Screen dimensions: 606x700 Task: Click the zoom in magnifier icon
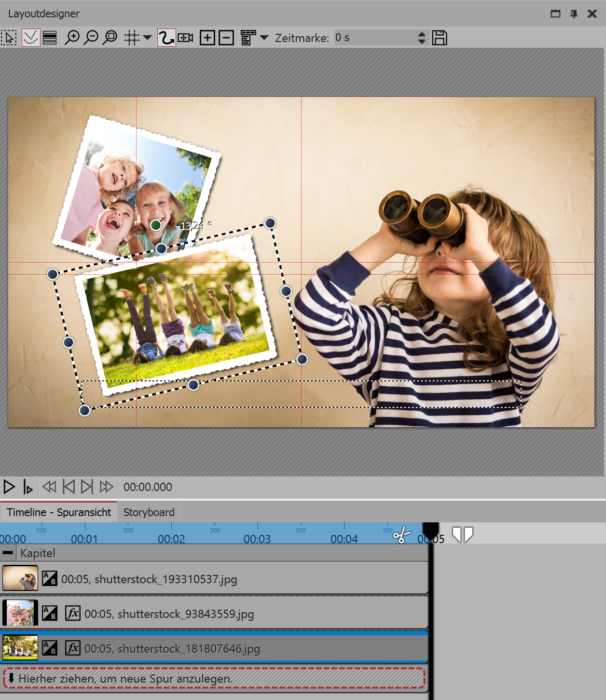coord(73,37)
